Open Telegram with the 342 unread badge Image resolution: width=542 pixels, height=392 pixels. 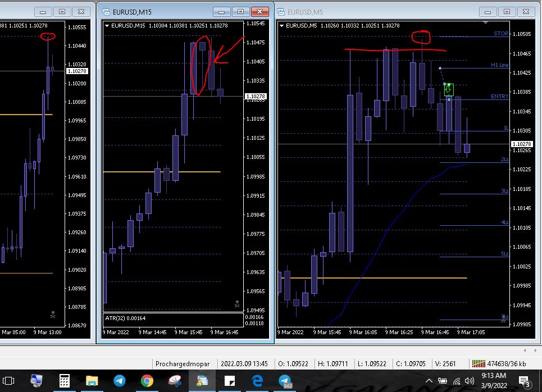[285, 381]
